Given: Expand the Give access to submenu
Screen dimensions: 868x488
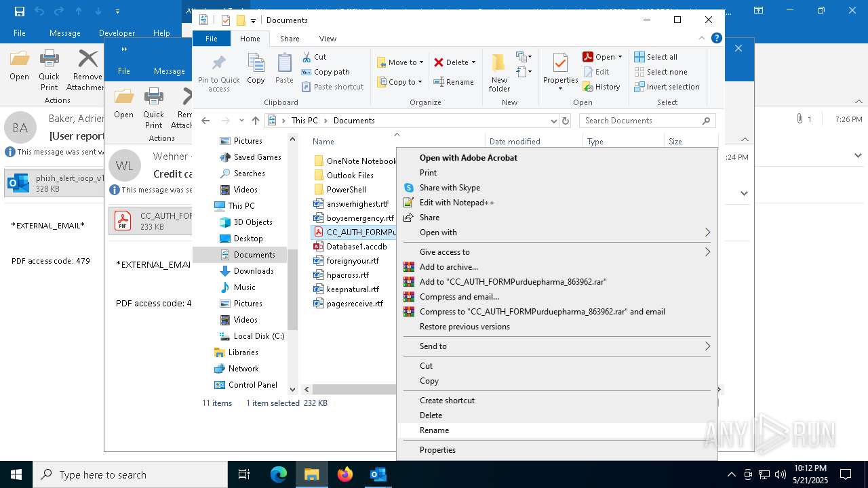Looking at the screenshot, I should pos(707,252).
